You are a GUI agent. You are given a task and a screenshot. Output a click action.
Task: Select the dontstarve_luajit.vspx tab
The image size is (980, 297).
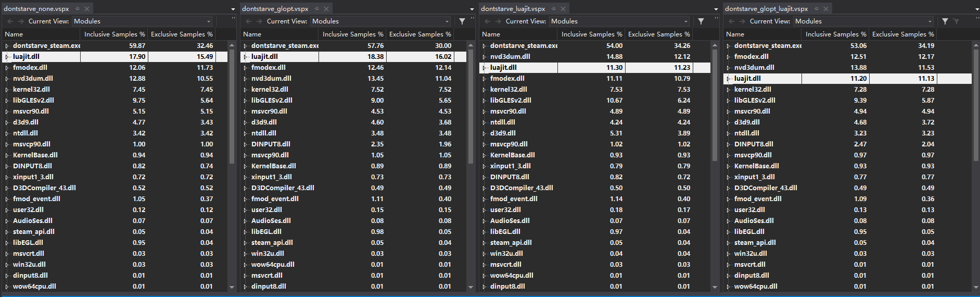click(x=513, y=9)
